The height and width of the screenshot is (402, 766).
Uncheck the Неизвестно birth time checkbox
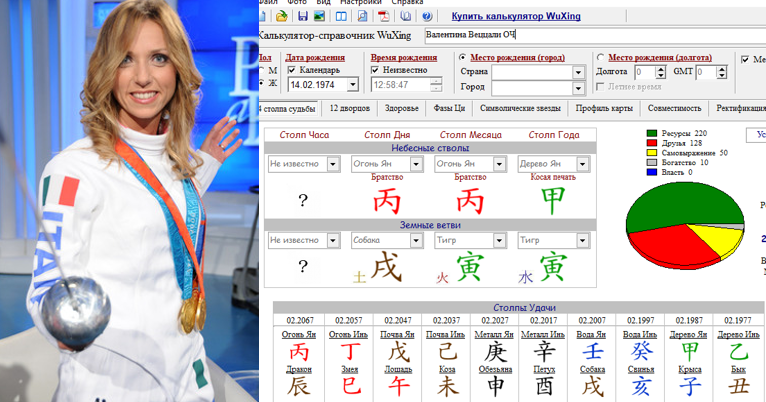(x=376, y=70)
